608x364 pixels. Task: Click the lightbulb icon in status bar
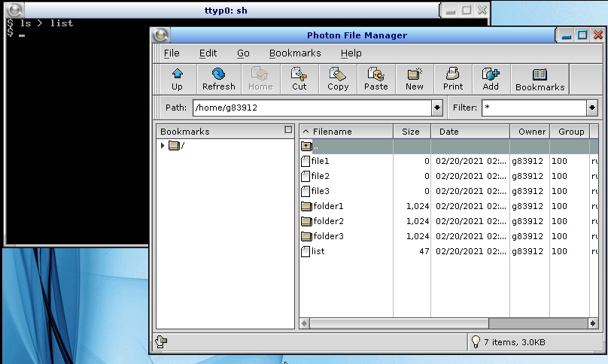476,341
